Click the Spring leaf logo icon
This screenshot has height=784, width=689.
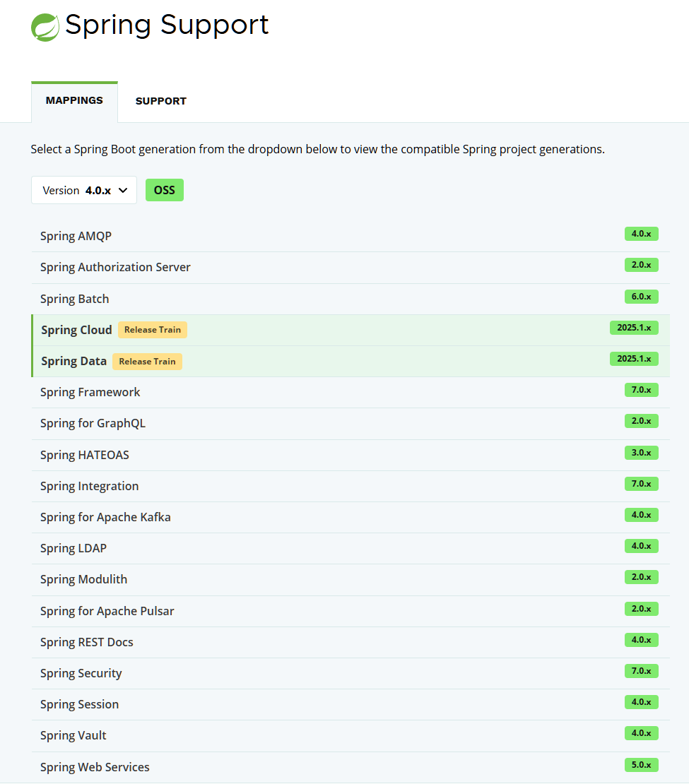point(45,27)
